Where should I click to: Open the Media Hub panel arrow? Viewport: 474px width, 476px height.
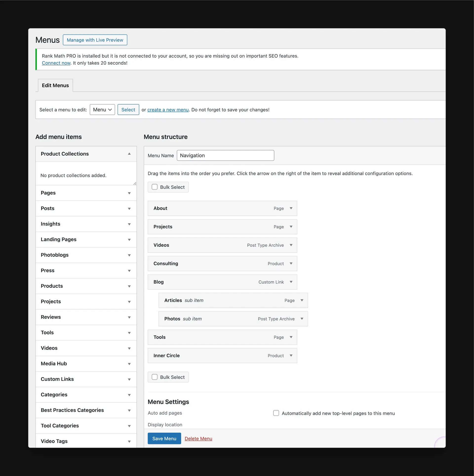pyautogui.click(x=129, y=364)
